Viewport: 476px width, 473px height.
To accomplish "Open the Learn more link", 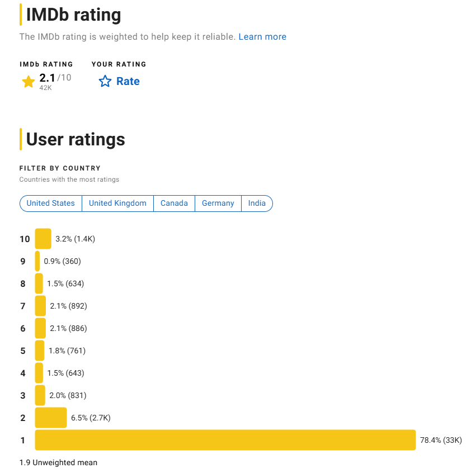I will pos(262,36).
